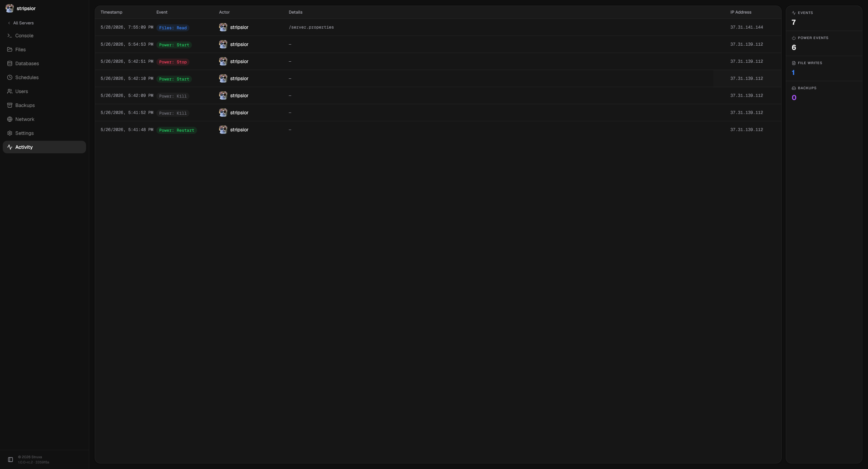The width and height of the screenshot is (868, 469).
Task: Click the Events count 7
Action: 794,22
